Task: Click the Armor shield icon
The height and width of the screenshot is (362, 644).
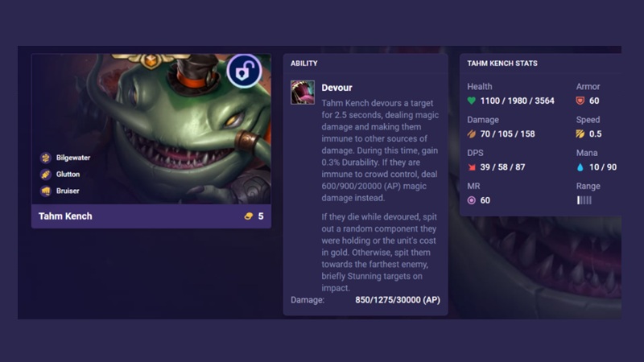Action: [580, 101]
